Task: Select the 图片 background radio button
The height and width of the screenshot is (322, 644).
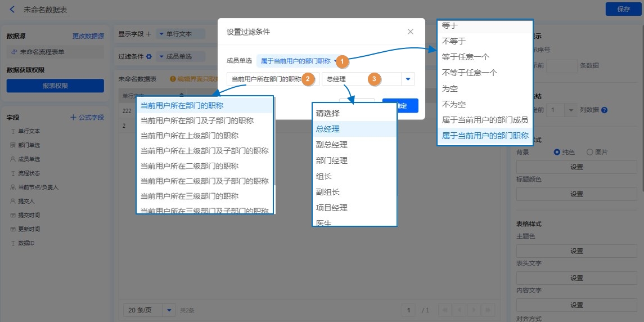Action: [589, 152]
